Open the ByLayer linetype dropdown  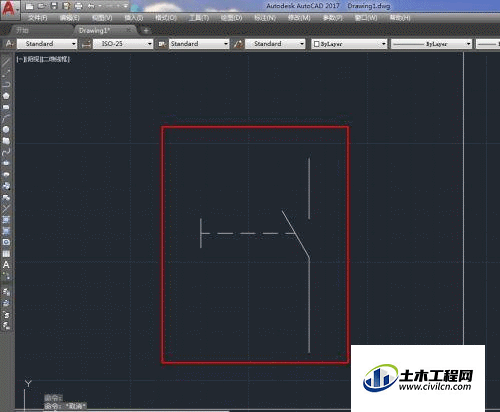[432, 44]
